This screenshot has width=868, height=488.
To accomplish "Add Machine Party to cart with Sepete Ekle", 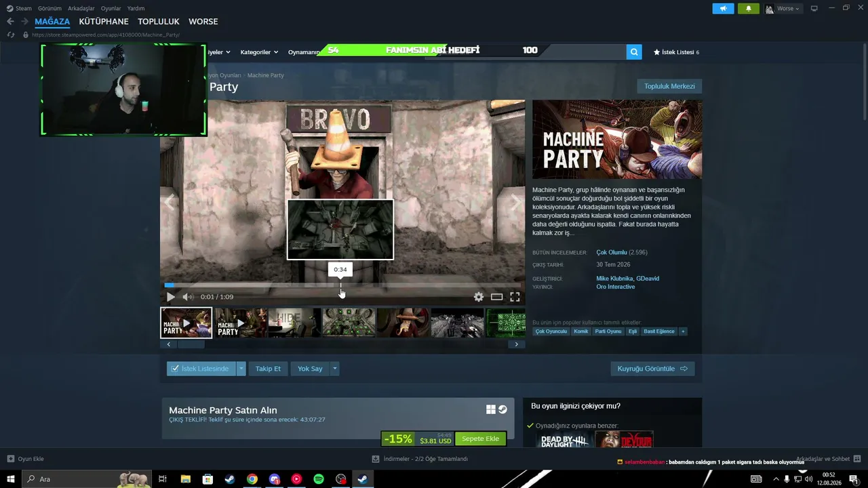I will tap(481, 439).
